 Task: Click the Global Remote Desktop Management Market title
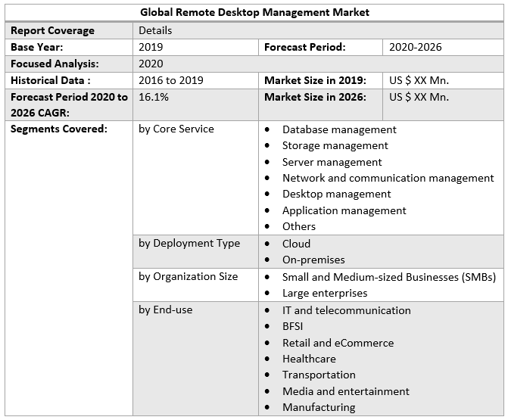pos(254,13)
